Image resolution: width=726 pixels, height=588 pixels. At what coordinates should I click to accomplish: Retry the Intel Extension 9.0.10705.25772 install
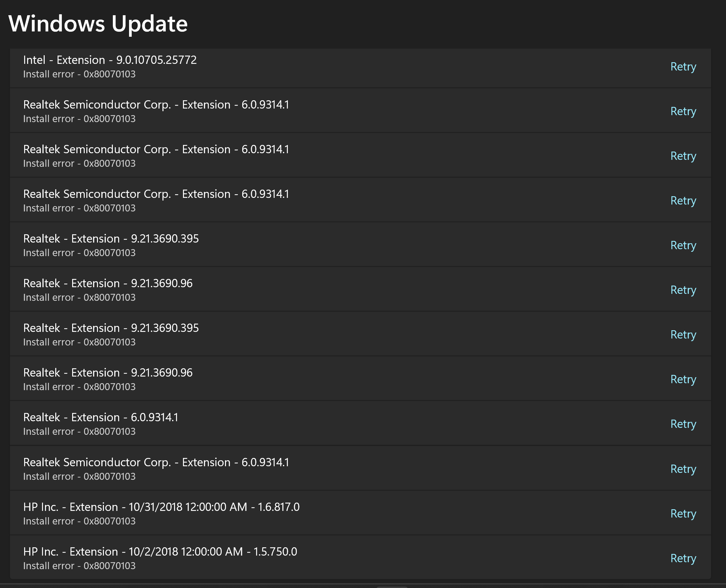click(683, 67)
